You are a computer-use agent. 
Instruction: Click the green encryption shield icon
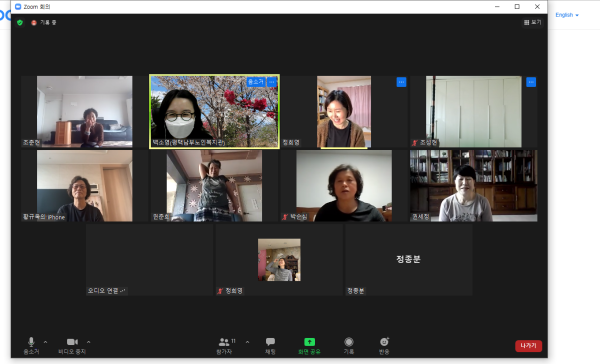point(20,23)
